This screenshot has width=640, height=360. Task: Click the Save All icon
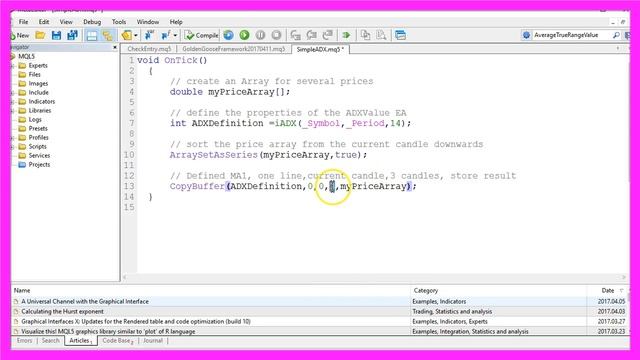click(72, 36)
